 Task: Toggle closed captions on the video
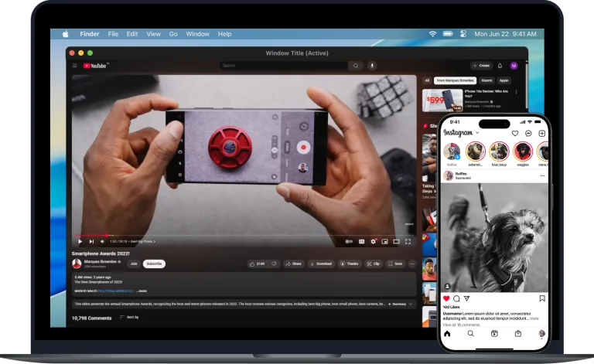(361, 241)
